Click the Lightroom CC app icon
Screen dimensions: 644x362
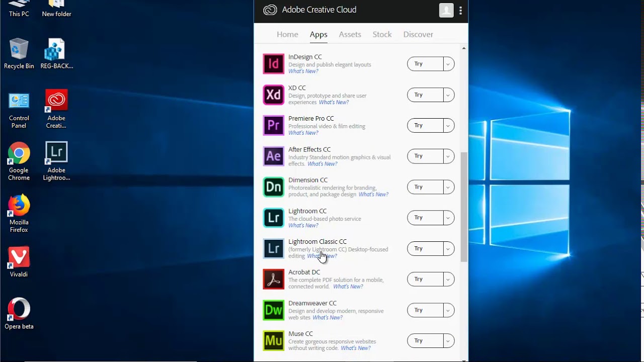(x=274, y=218)
